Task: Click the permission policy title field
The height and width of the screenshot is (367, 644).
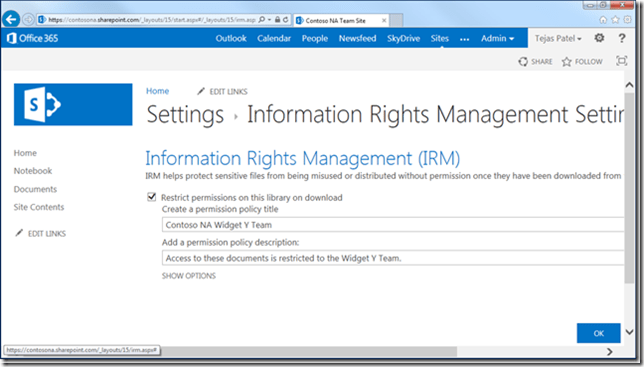Action: pos(393,225)
